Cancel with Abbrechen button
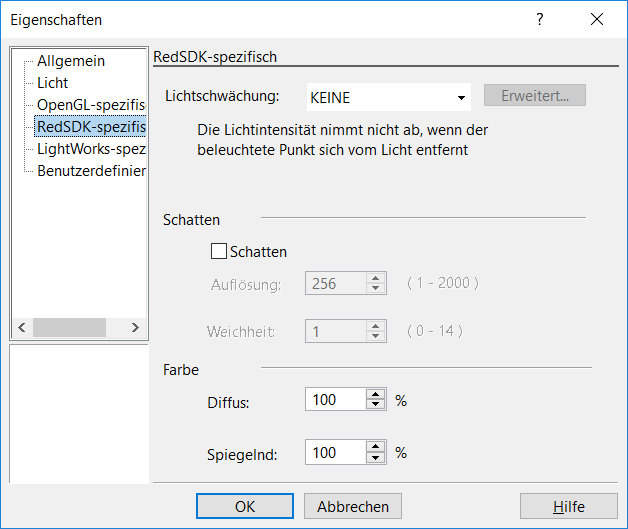This screenshot has width=628, height=529. click(353, 506)
